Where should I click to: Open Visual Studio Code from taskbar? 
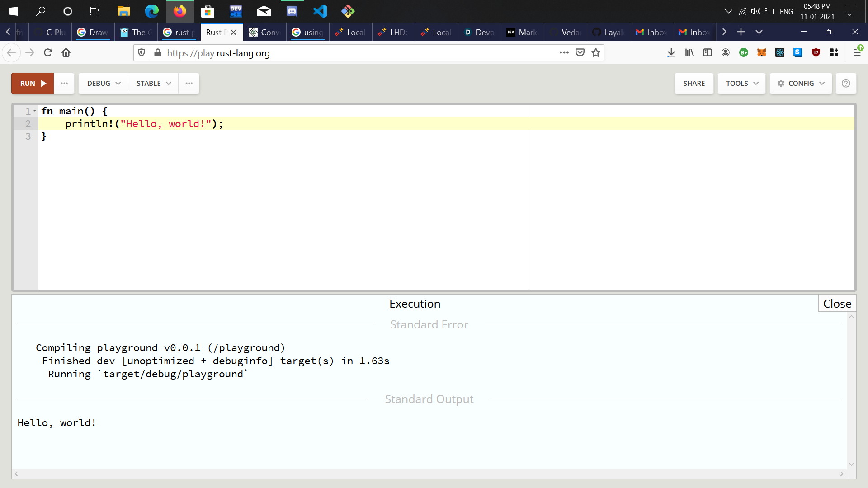[320, 11]
